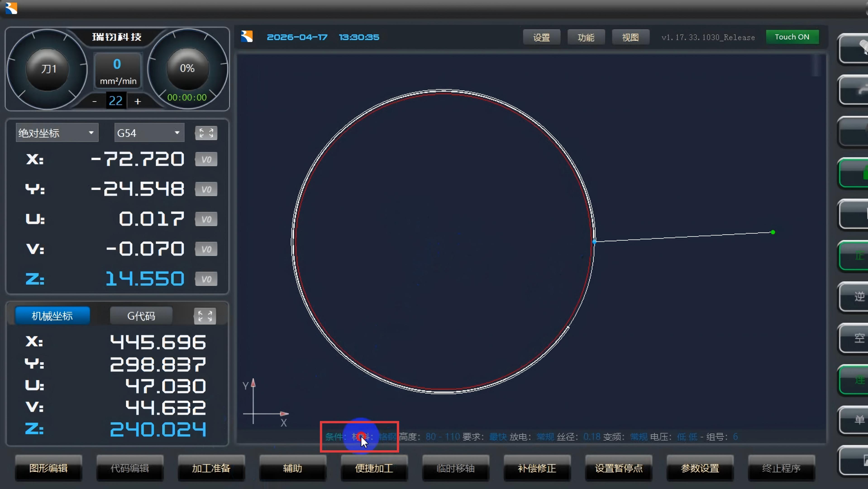Viewport: 868px width, 489px height.
Task: Click the 临时移轴 button
Action: 455,468
